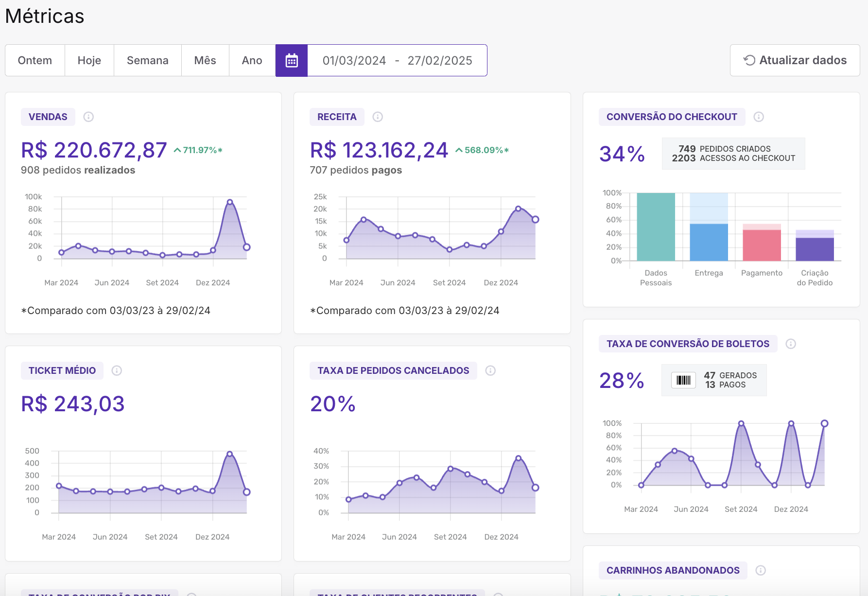Viewport: 868px width, 596px height.
Task: Click the 2203 ACESSOS AO CHECKOUT text
Action: coord(734,158)
